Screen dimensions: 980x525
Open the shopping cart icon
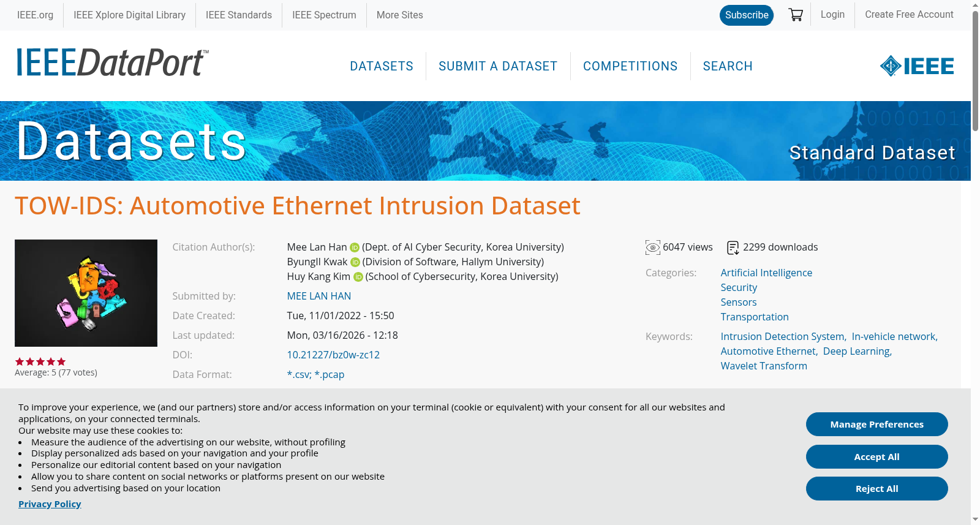(x=796, y=15)
